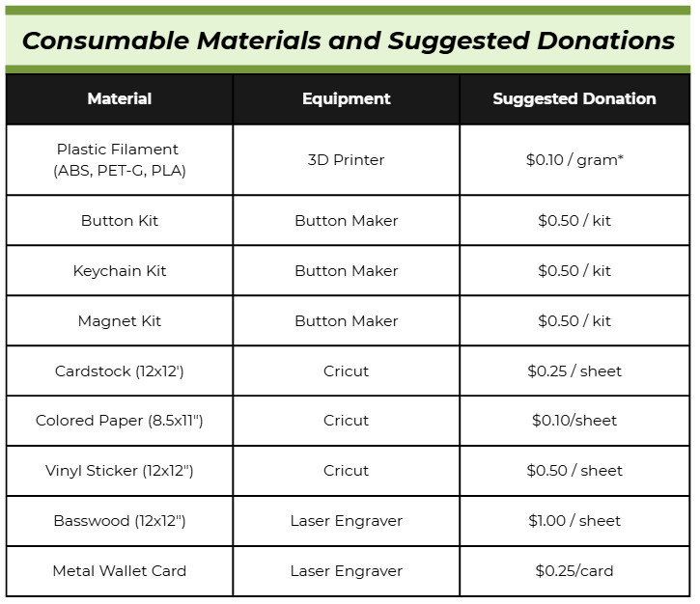Select the Equipment column header
Screen dimensions: 700x604
347,98
